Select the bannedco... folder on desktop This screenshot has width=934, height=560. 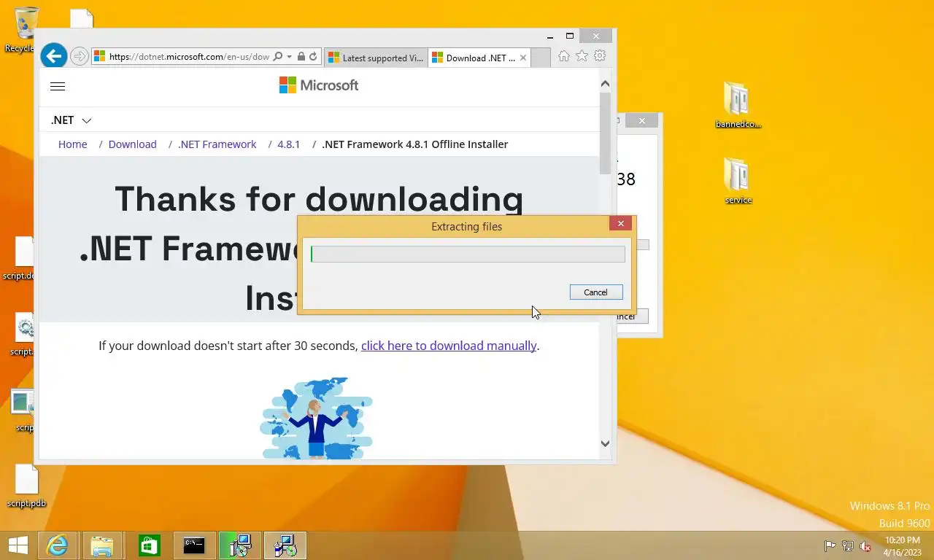pyautogui.click(x=738, y=106)
